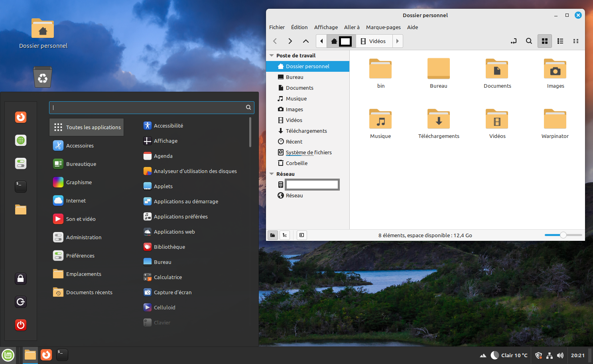This screenshot has width=593, height=364.
Task: Click the application menu search field
Action: point(148,107)
